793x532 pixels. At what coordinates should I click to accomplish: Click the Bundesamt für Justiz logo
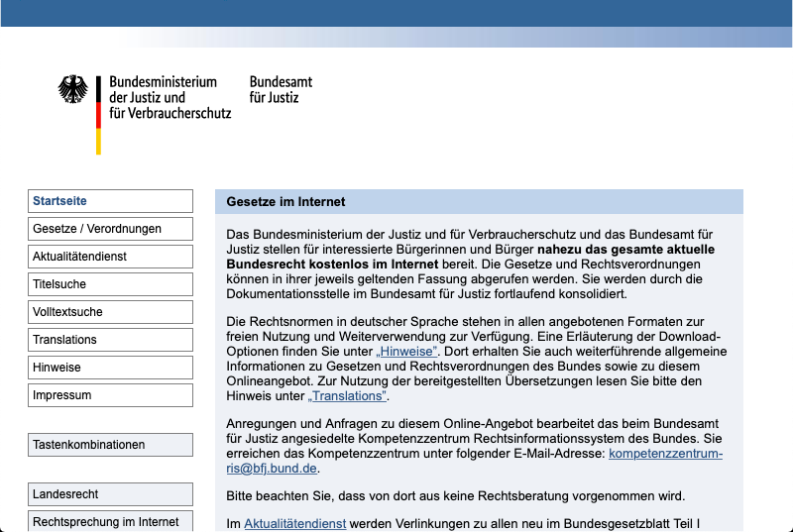point(274,90)
